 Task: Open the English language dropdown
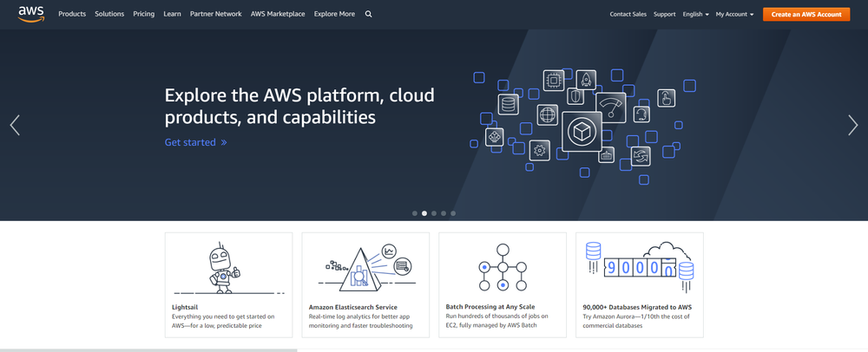(696, 15)
